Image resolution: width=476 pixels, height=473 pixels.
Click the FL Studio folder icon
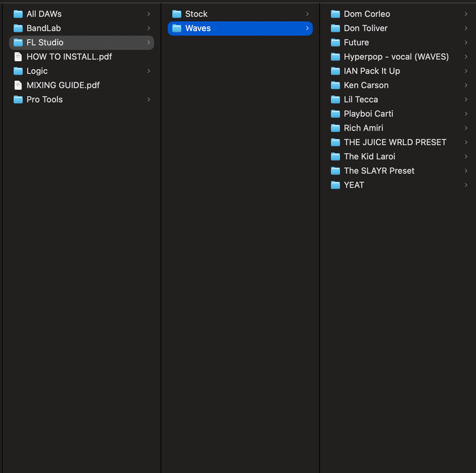(x=18, y=42)
